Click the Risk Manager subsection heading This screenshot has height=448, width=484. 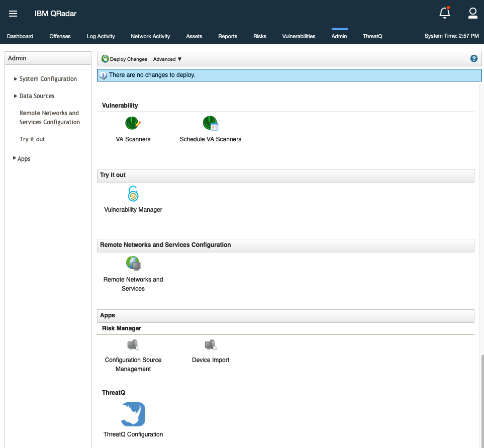click(x=122, y=328)
